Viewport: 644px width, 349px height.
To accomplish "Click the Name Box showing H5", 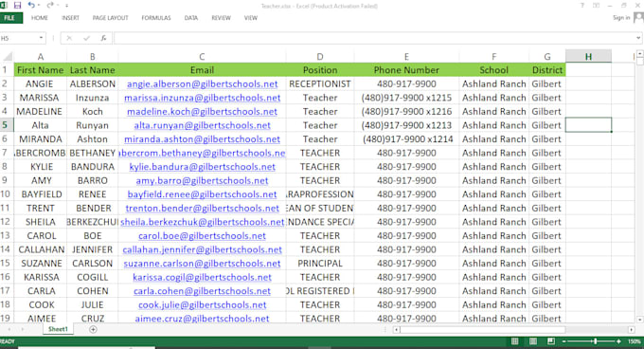I will tap(19, 38).
